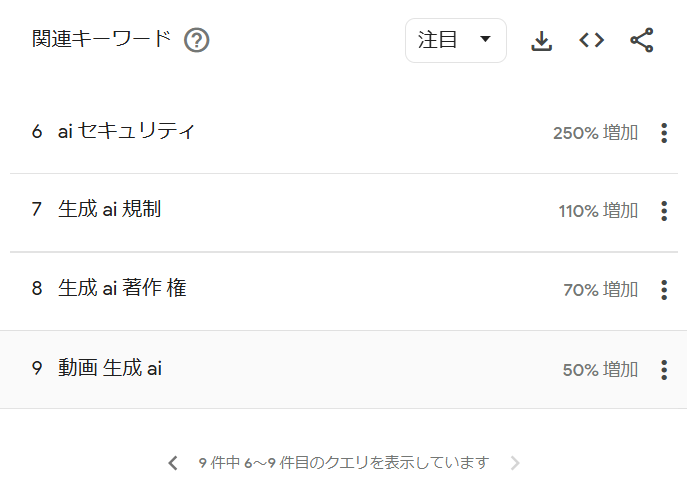
Task: Click the 50% 増加 value
Action: pyautogui.click(x=600, y=370)
